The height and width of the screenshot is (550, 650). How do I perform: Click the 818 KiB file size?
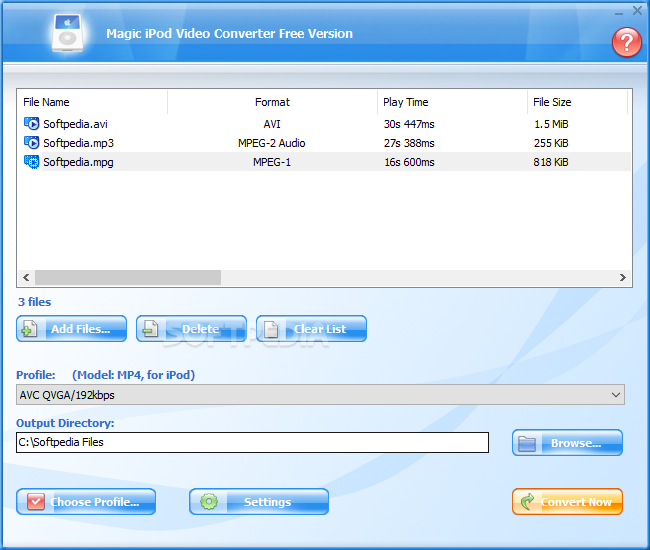551,162
